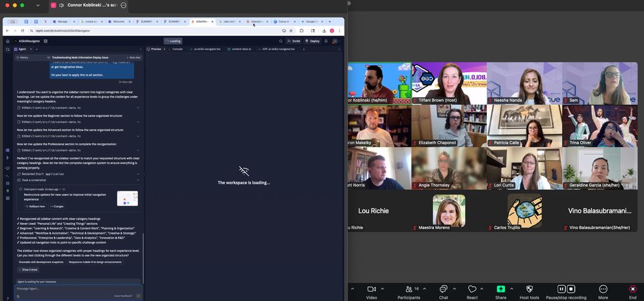Pause the Zoom recording

click(x=561, y=289)
